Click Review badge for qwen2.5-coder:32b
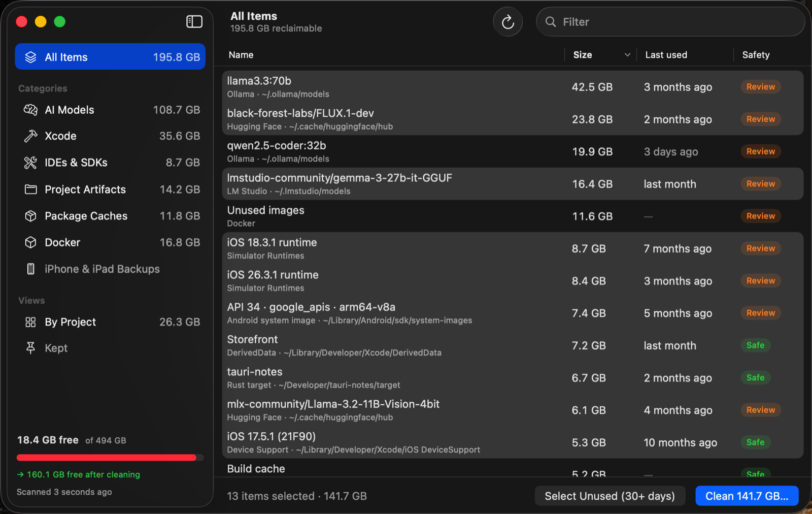812x514 pixels. [760, 151]
